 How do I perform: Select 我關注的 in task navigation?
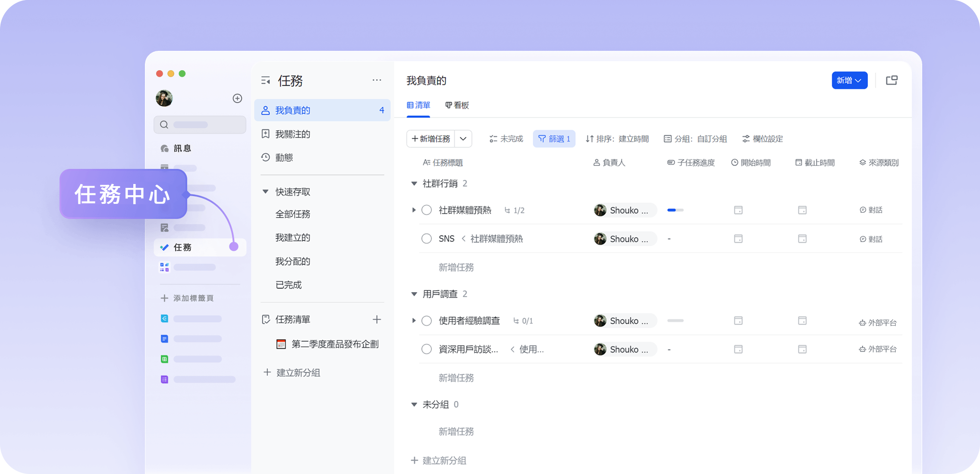coord(293,134)
